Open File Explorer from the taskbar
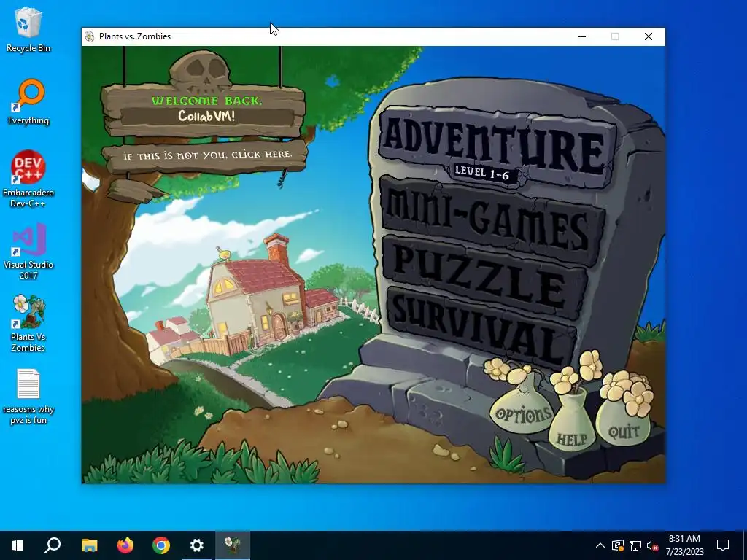 pos(89,545)
